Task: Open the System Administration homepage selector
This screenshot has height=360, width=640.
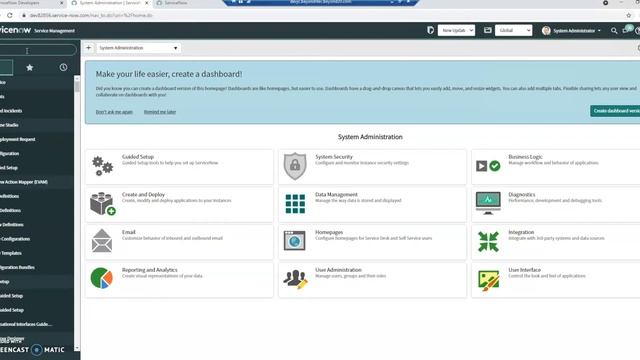Action: point(138,48)
